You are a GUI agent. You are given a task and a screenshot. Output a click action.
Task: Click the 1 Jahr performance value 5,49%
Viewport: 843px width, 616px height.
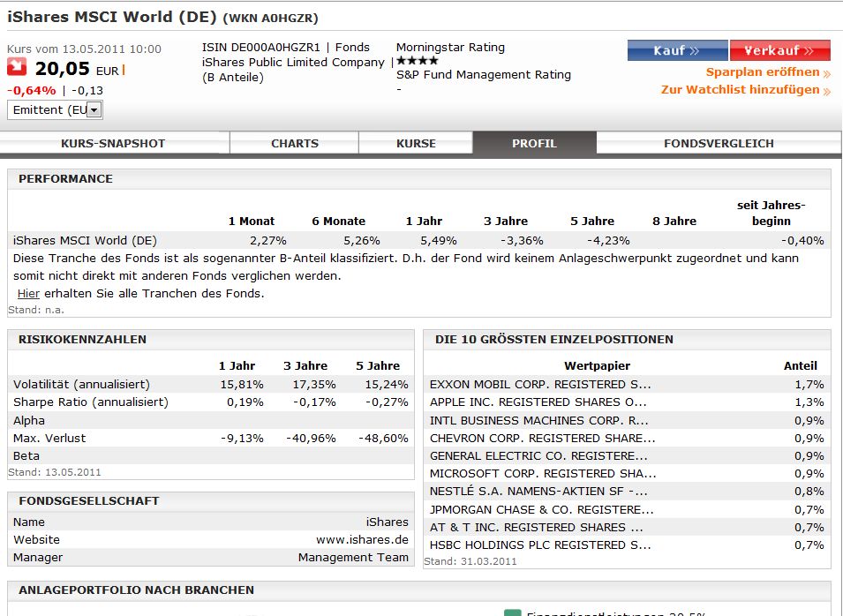point(439,241)
